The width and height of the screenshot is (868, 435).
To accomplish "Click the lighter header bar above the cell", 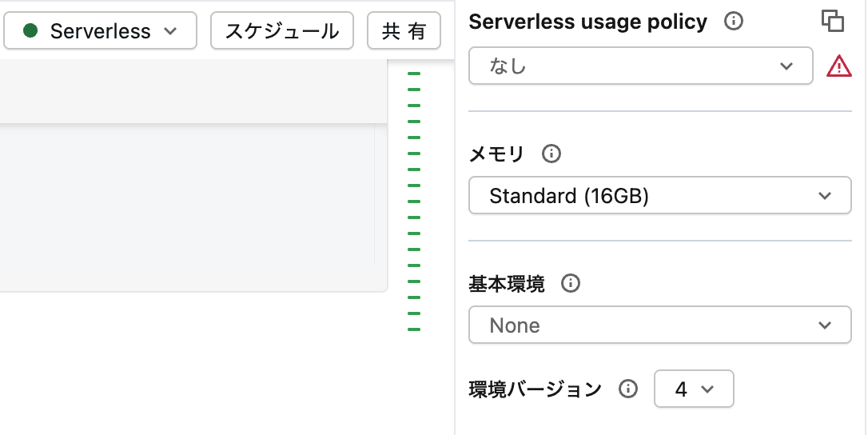I will [193, 91].
